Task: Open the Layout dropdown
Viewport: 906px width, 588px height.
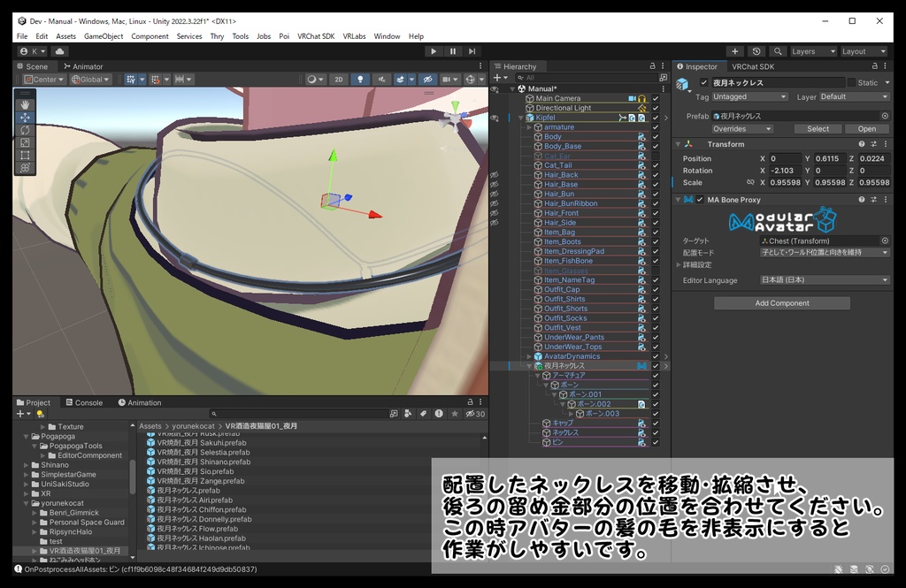Action: click(x=863, y=51)
